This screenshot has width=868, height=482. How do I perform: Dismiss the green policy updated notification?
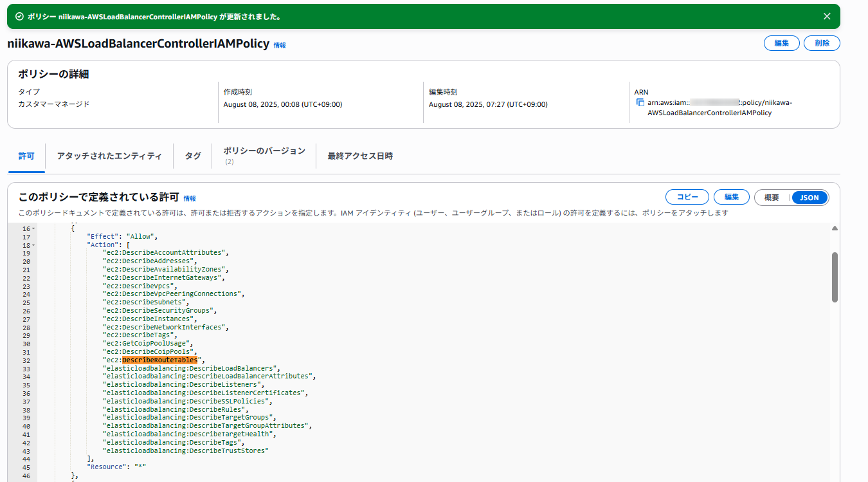[827, 17]
